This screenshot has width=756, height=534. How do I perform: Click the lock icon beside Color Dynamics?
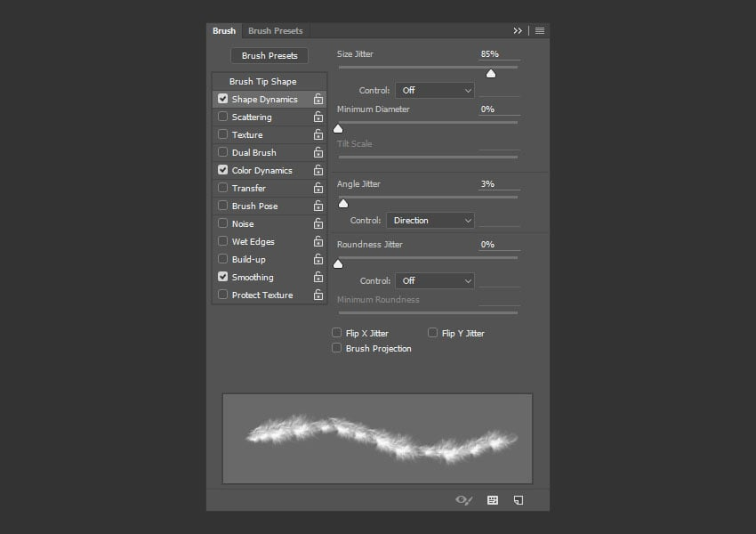pyautogui.click(x=318, y=171)
